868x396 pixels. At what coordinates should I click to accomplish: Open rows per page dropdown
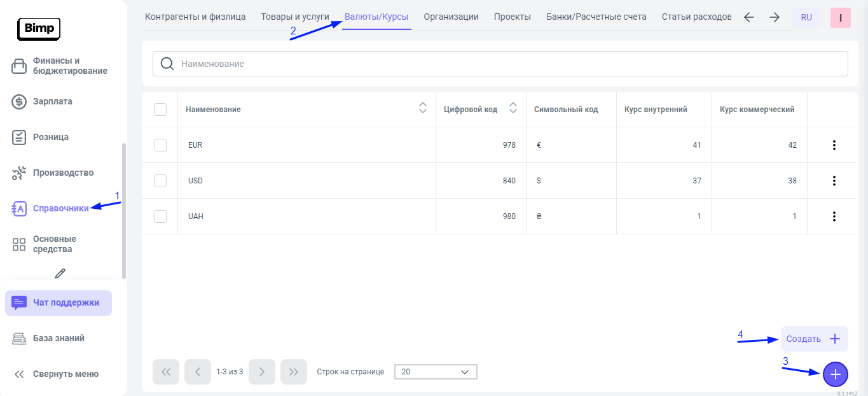(436, 372)
